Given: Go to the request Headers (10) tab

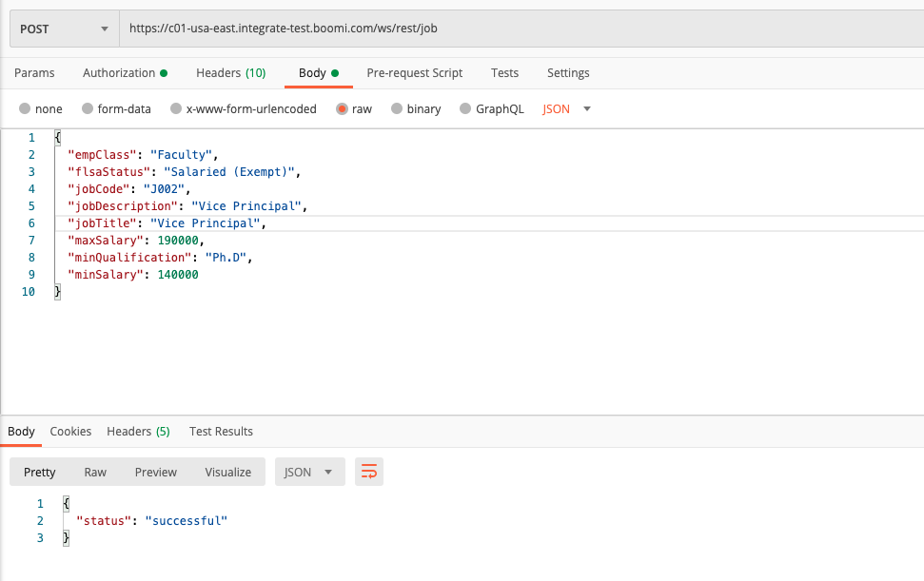Looking at the screenshot, I should coord(230,73).
